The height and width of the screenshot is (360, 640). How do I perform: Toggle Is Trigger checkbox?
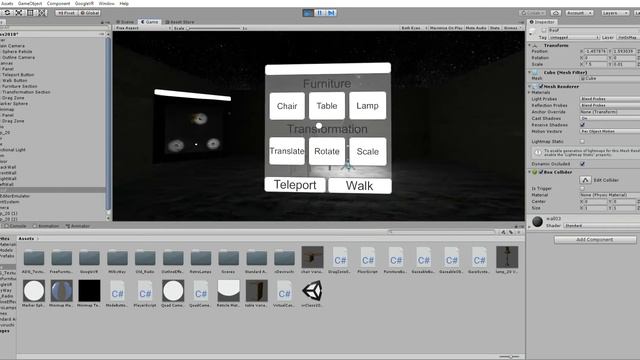click(x=582, y=189)
